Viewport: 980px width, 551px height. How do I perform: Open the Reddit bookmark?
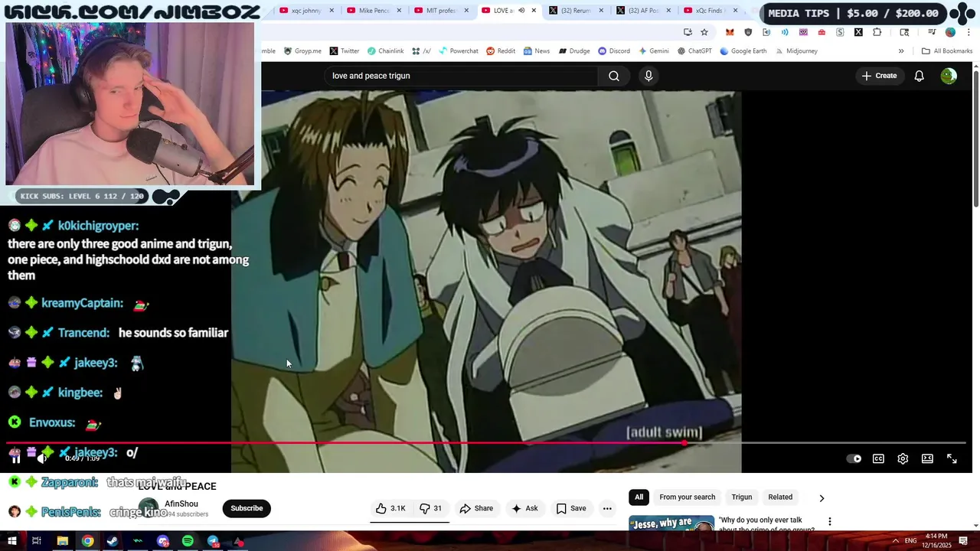[500, 51]
